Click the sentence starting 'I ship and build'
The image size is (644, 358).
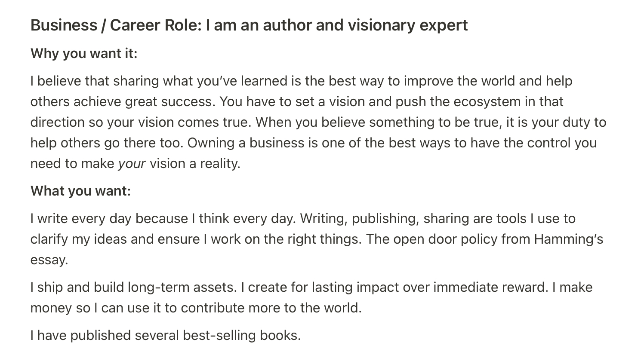click(x=134, y=287)
